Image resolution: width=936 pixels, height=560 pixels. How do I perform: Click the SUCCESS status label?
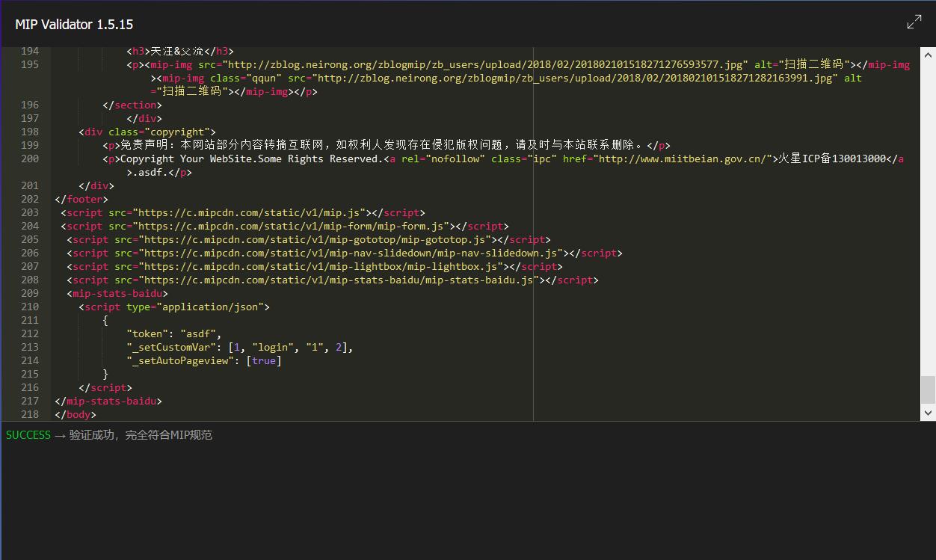tap(28, 435)
